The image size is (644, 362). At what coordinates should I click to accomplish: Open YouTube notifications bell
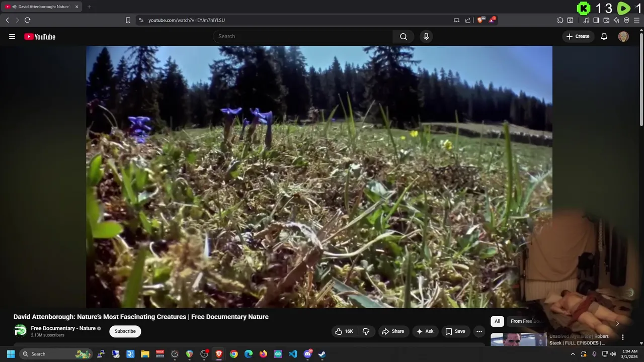[604, 36]
